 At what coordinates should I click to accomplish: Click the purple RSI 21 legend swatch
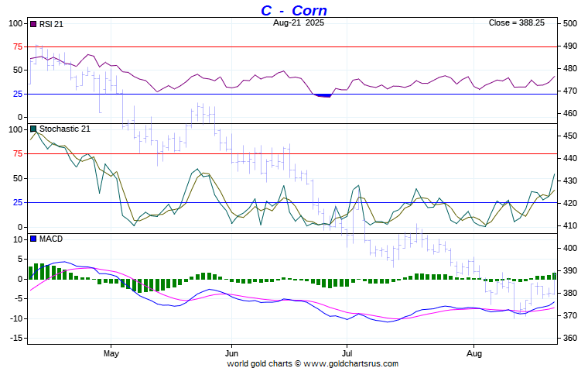[x=33, y=24]
